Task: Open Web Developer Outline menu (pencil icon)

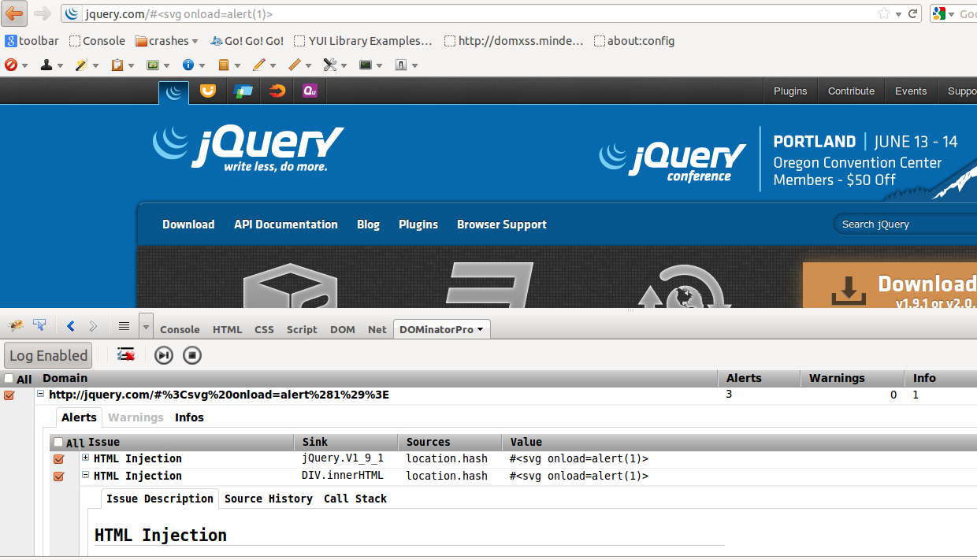Action: click(x=264, y=65)
